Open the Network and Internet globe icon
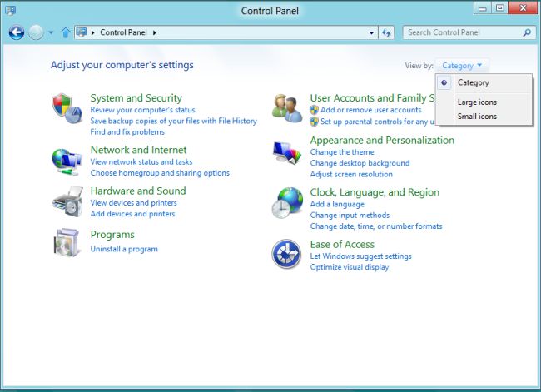The height and width of the screenshot is (392, 541). [x=67, y=161]
